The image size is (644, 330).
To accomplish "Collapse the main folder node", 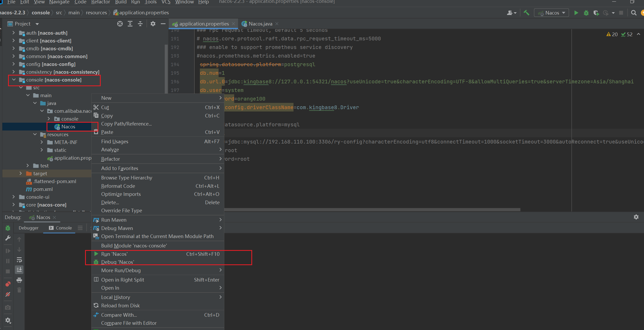I will click(28, 95).
